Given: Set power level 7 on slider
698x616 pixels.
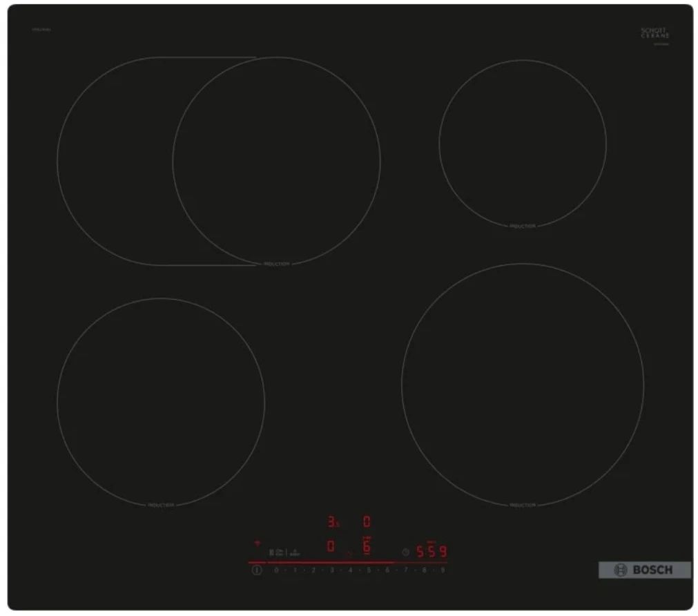Looking at the screenshot, I should [x=406, y=570].
